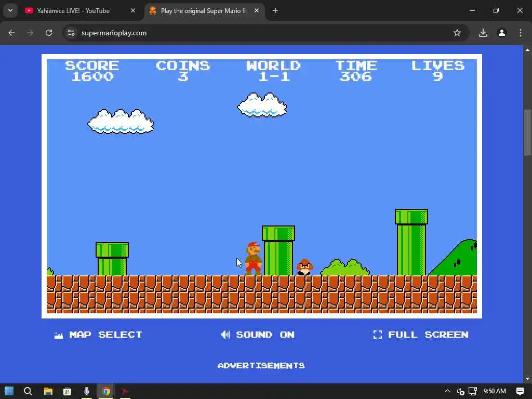Reload the supermarioplay.com page
The height and width of the screenshot is (399, 532).
pos(49,33)
